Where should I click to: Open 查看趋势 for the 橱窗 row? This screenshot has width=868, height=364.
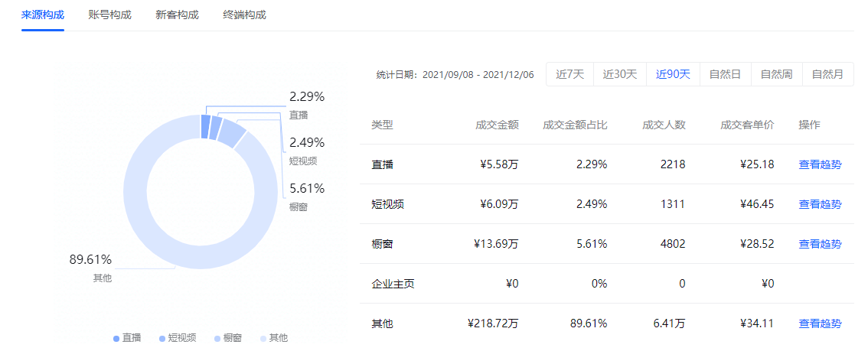pos(820,244)
